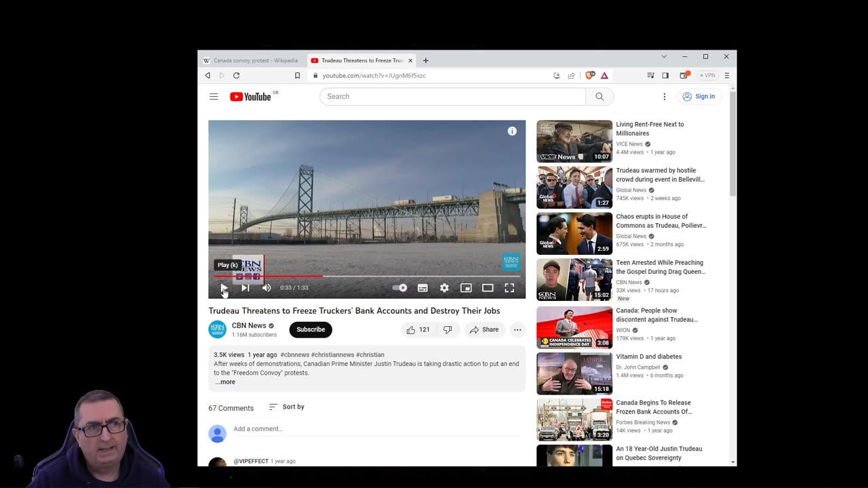Open Trudeau swarmed by hostile crowd video
This screenshot has height=488, width=868.
point(660,175)
